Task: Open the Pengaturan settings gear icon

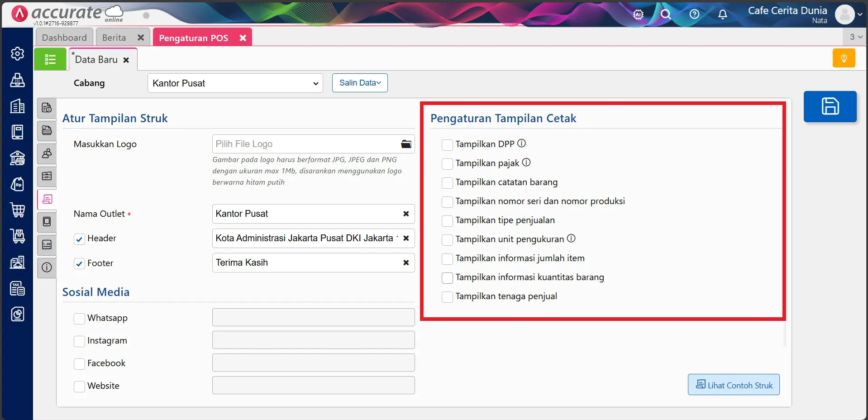Action: pos(17,53)
